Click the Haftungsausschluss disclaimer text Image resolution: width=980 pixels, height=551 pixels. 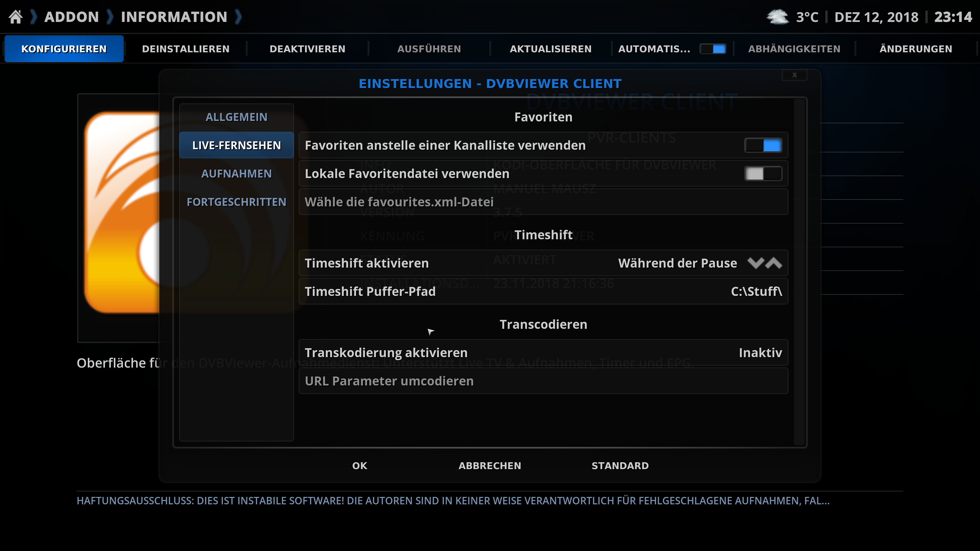click(453, 500)
